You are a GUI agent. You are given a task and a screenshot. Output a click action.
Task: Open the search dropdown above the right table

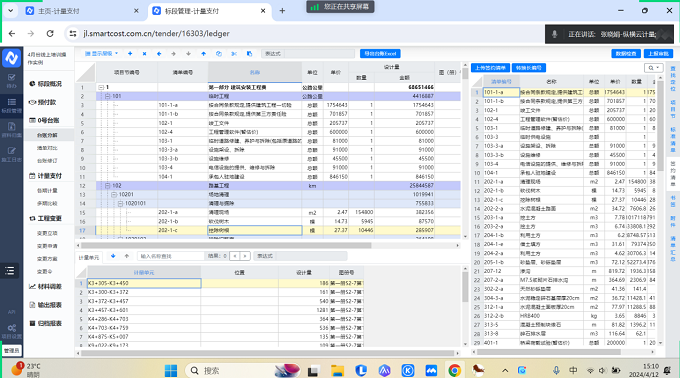coord(653,68)
